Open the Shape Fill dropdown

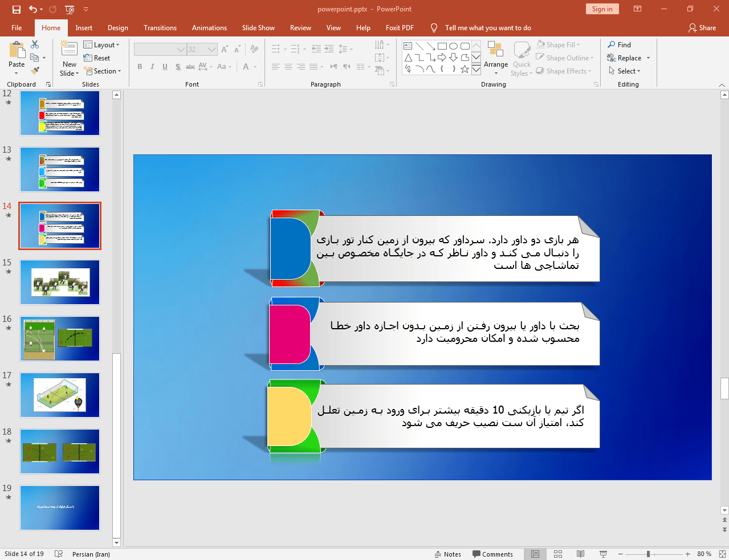coord(559,44)
